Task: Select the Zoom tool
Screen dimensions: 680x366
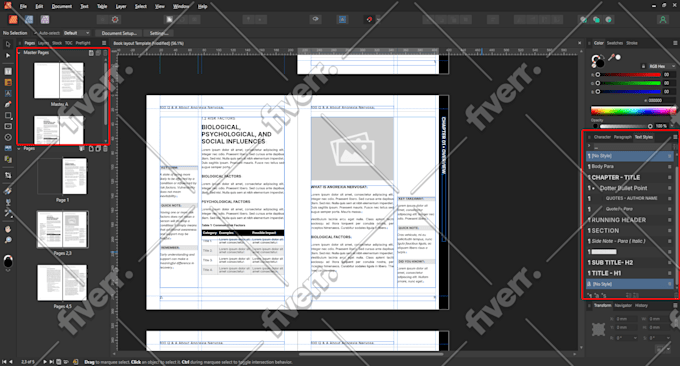Action: (8, 240)
